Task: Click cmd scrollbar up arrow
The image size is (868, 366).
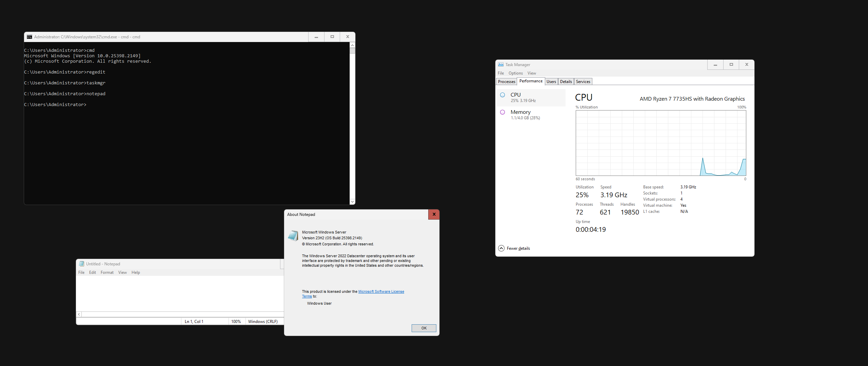Action: tap(352, 45)
